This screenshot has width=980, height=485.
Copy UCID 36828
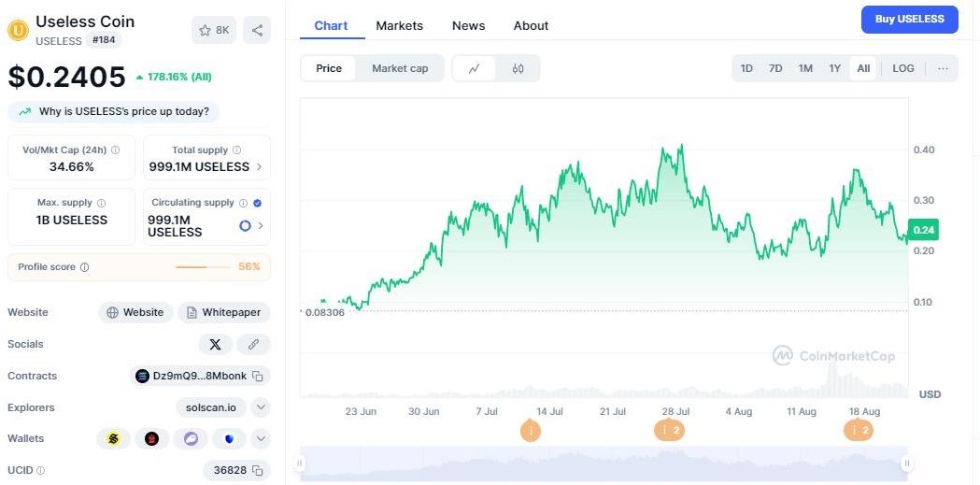click(x=257, y=470)
